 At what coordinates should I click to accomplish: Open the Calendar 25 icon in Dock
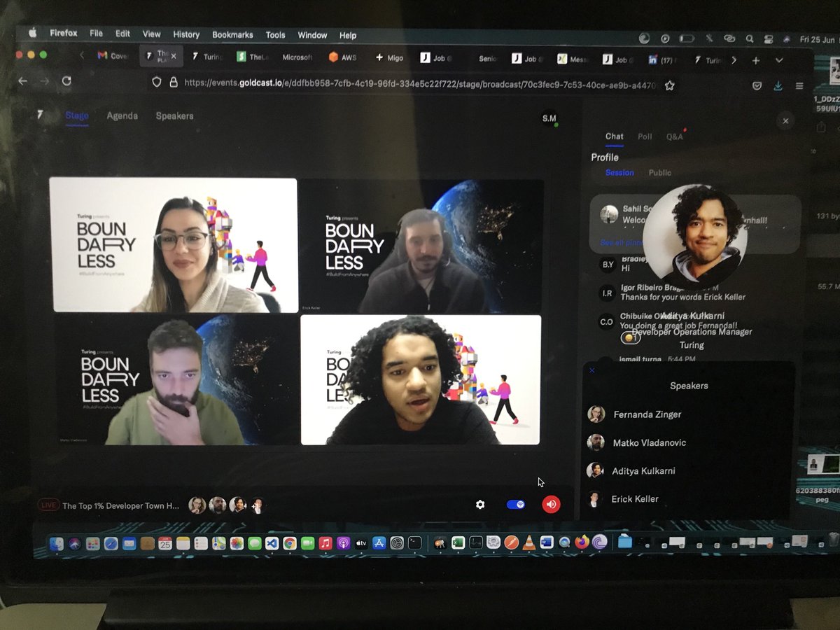[x=165, y=542]
